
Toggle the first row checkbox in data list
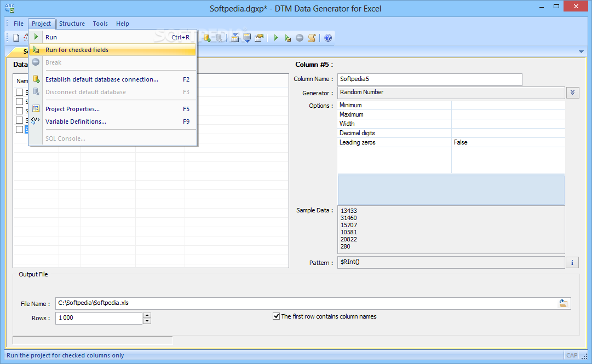click(x=20, y=92)
